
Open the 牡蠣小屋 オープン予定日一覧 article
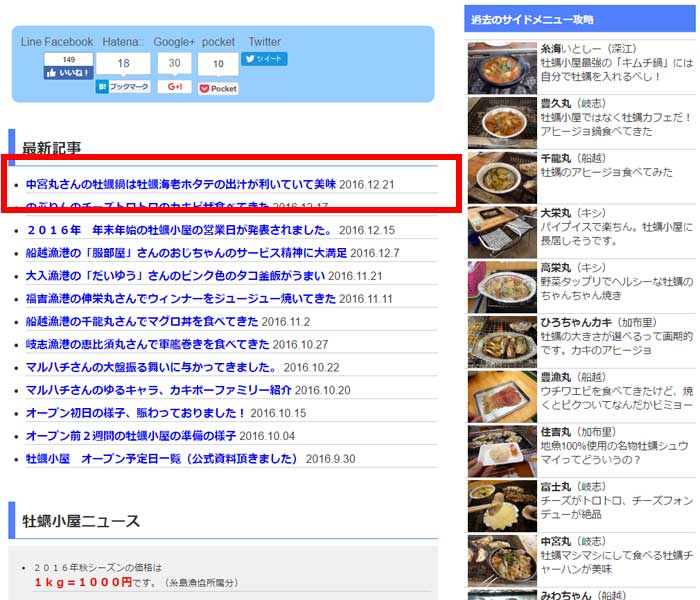pyautogui.click(x=162, y=459)
